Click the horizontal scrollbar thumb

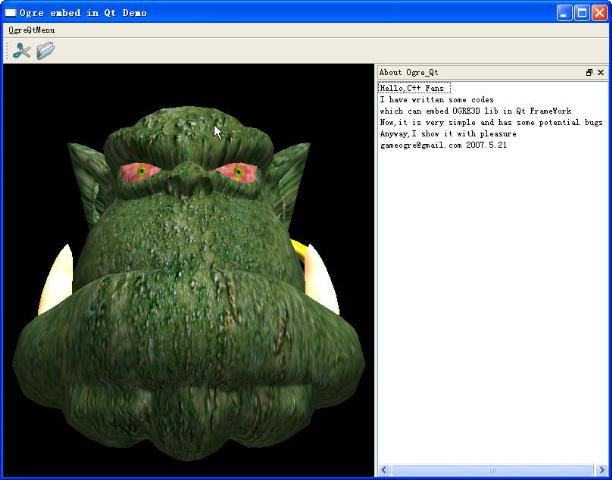[493, 470]
